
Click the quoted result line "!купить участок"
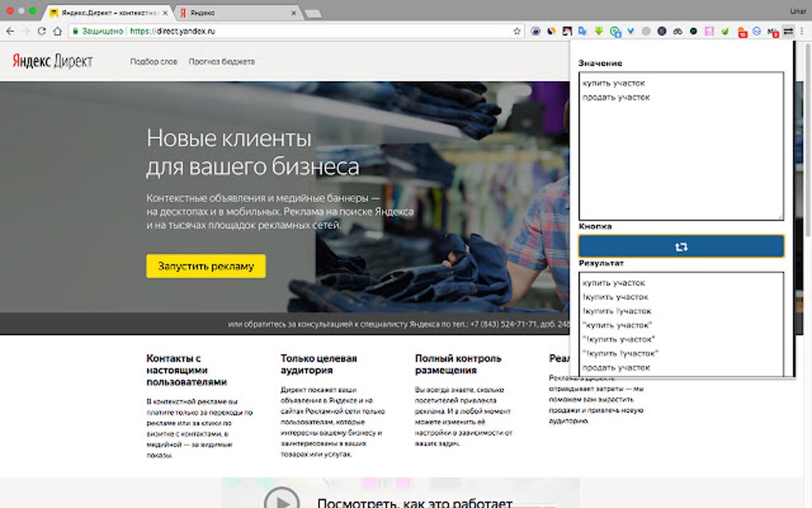(619, 339)
